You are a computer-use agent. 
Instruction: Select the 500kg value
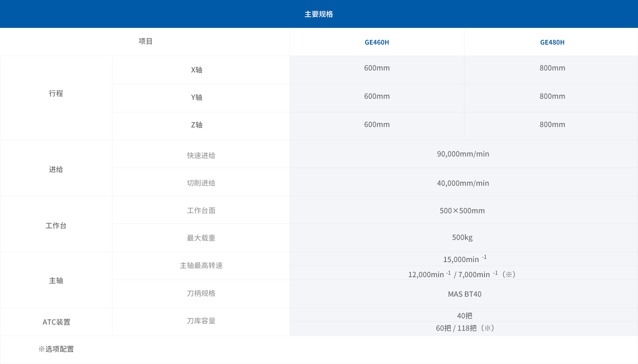tap(462, 237)
